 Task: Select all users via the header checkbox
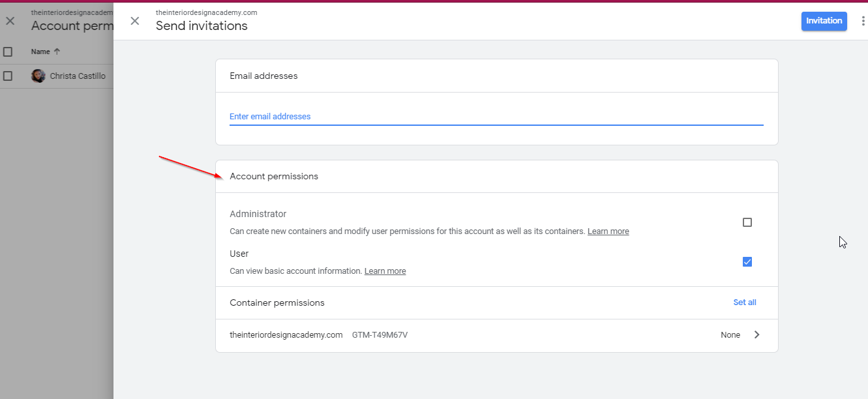7,51
